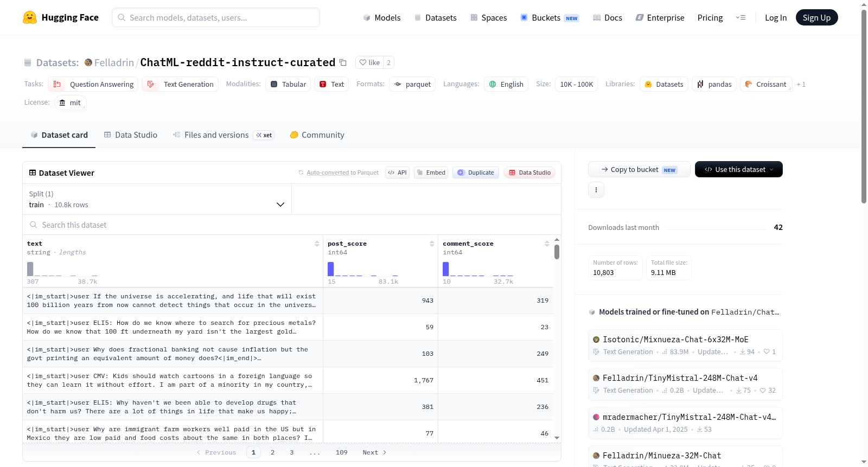This screenshot has width=868, height=467.
Task: Go to the Next page of rows
Action: pos(374,452)
